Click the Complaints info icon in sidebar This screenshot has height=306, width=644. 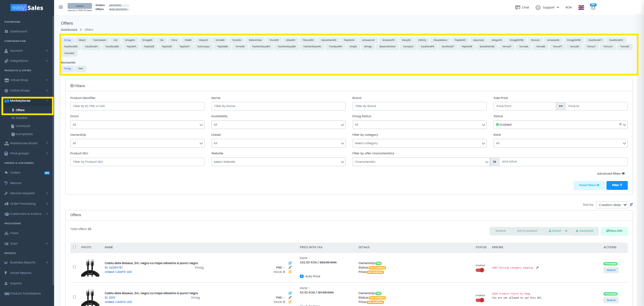[x=13, y=134]
